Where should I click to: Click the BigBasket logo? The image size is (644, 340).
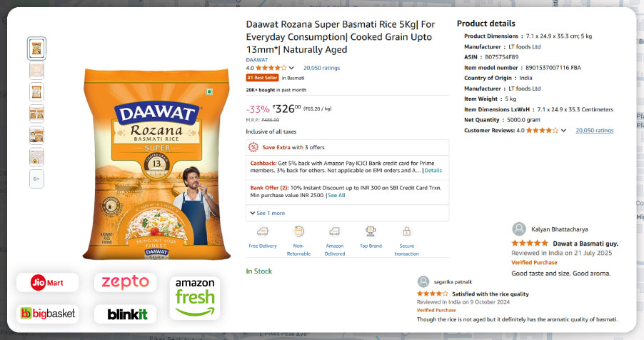(47, 314)
